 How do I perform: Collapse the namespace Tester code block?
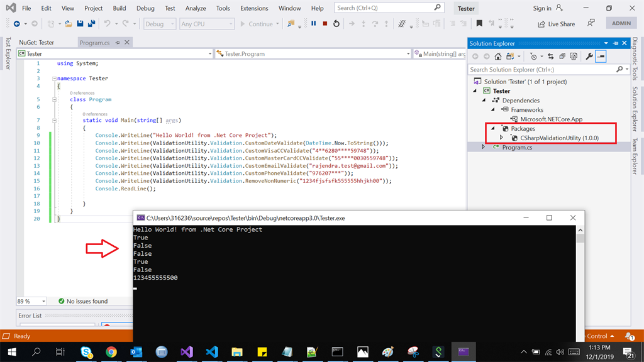pyautogui.click(x=55, y=79)
